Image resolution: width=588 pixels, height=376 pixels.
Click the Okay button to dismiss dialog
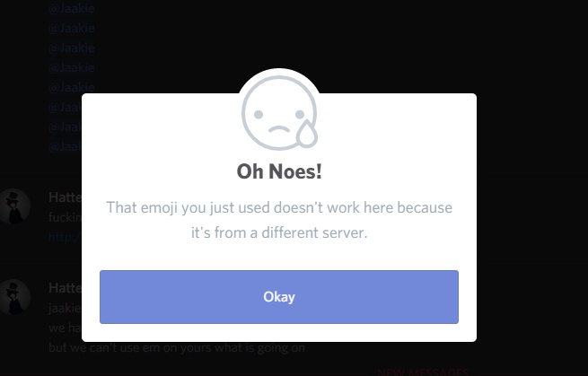[x=278, y=296]
